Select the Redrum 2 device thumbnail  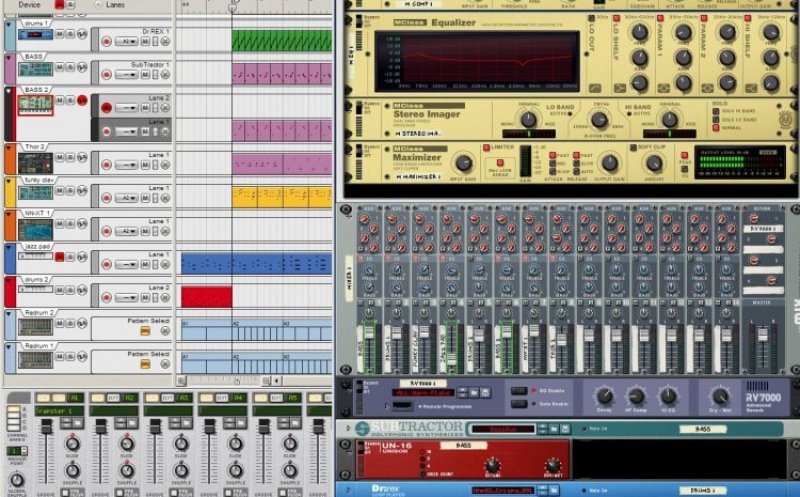coord(35,327)
